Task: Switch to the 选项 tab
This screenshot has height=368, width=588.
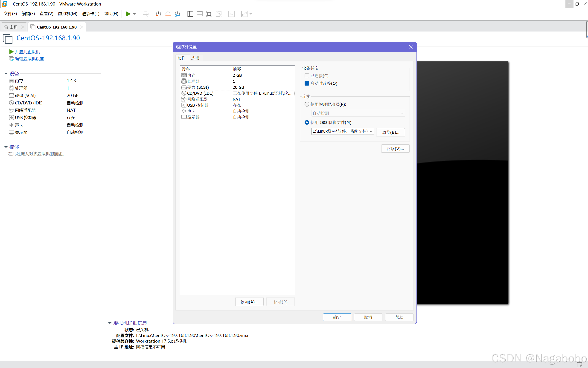Action: pyautogui.click(x=195, y=58)
